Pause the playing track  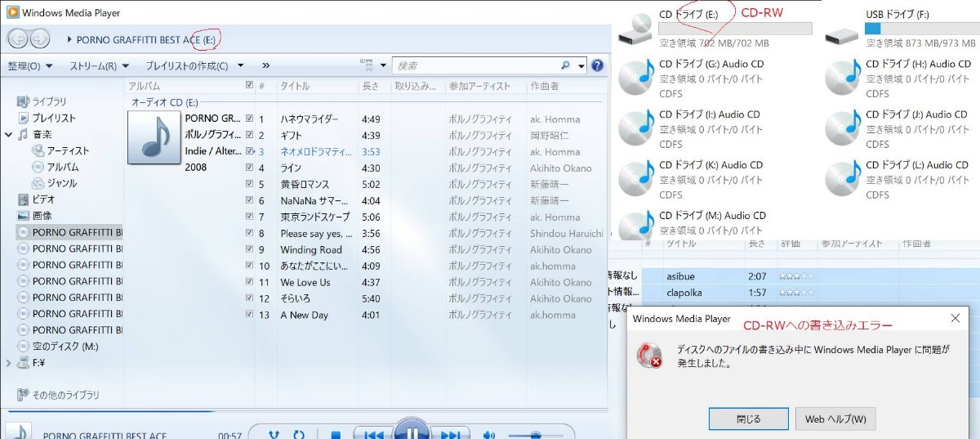coord(412,430)
